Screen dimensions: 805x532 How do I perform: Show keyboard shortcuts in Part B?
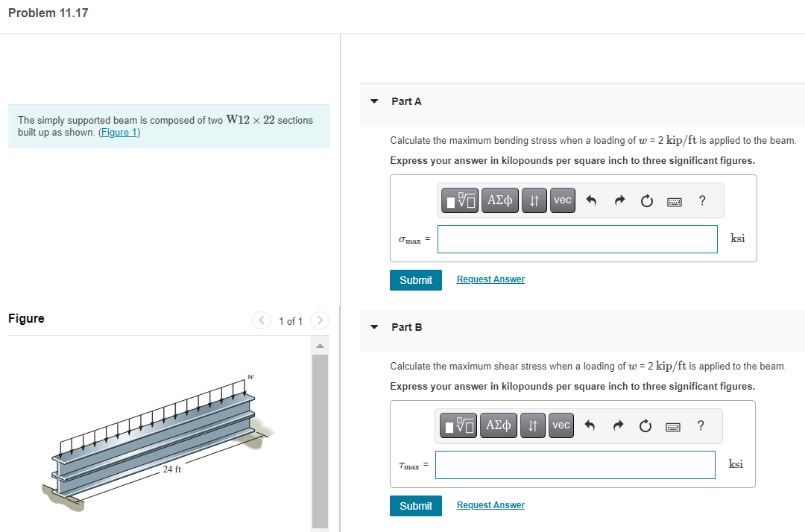[673, 427]
